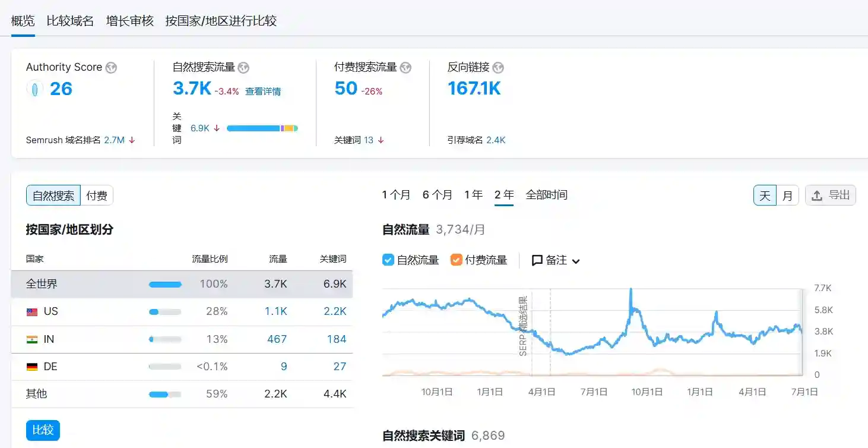Click the globe icon next to 自然搜索流量
Viewport: 868px width, 448px height.
[243, 68]
